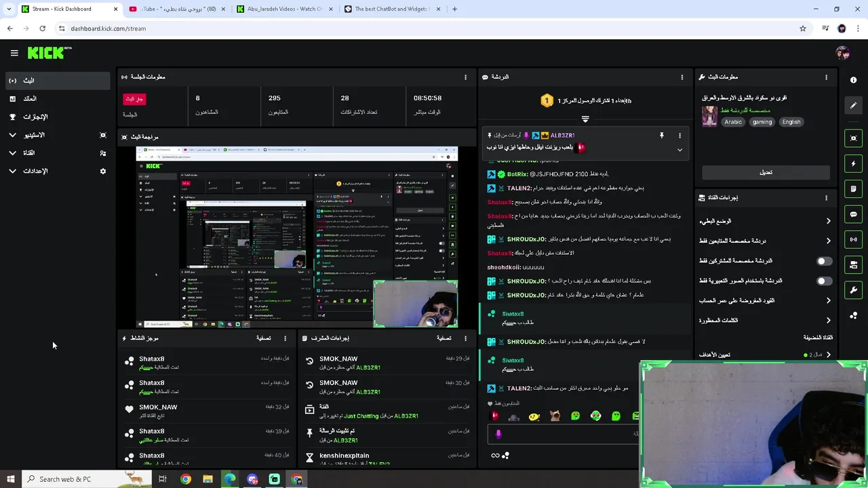
Task: Switch to the YouTube browser tab
Action: click(x=176, y=9)
